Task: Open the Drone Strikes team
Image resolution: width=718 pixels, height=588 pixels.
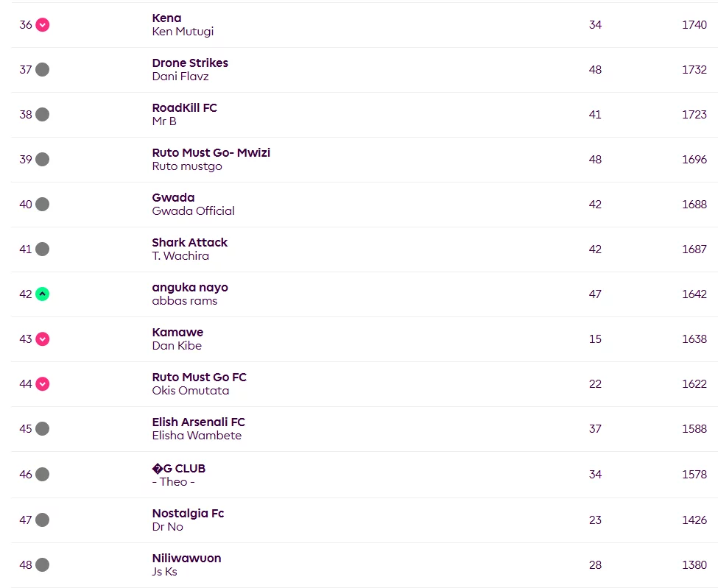Action: point(190,63)
